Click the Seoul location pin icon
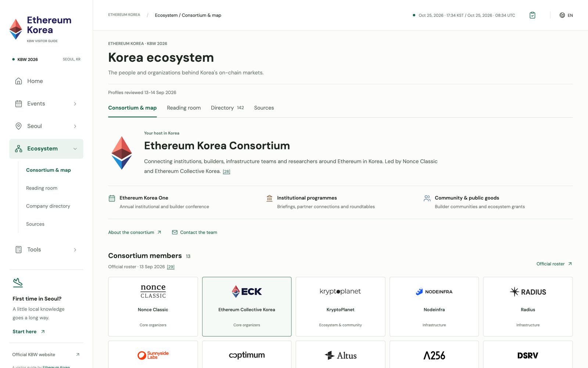Viewport: 588px width, 368px height. click(x=18, y=126)
